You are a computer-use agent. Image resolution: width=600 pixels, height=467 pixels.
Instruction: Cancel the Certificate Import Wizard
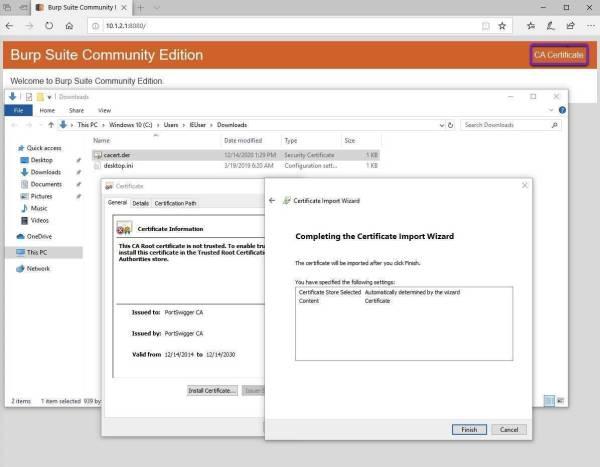click(508, 429)
